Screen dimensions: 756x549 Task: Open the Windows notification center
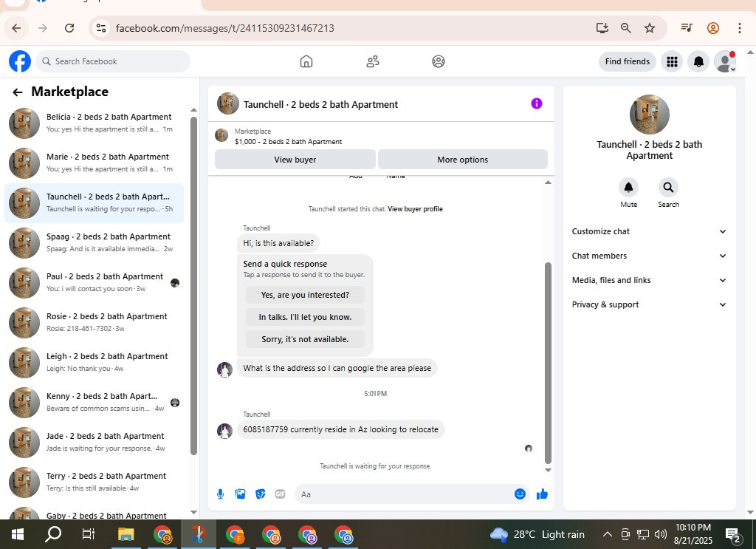[x=733, y=534]
